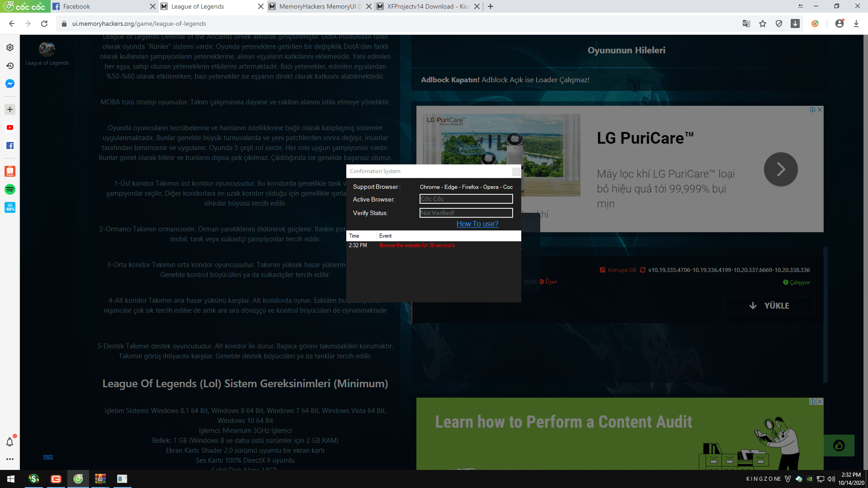Image resolution: width=868 pixels, height=488 pixels.
Task: Open the window thumbnail app in taskbar
Action: click(122, 479)
